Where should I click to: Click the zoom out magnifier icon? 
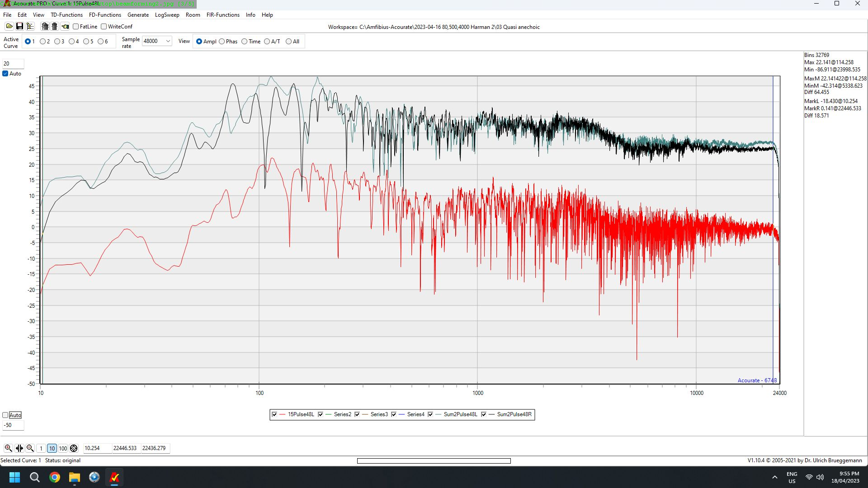click(30, 448)
